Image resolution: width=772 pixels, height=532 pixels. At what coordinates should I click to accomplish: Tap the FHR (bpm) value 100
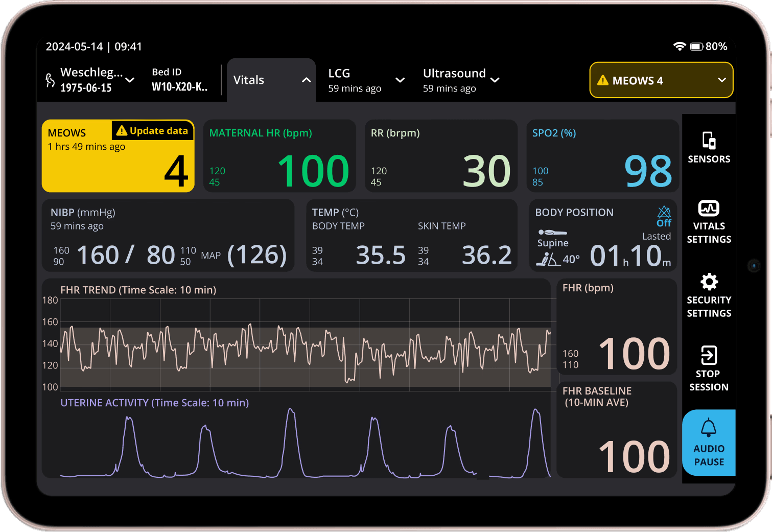click(634, 354)
